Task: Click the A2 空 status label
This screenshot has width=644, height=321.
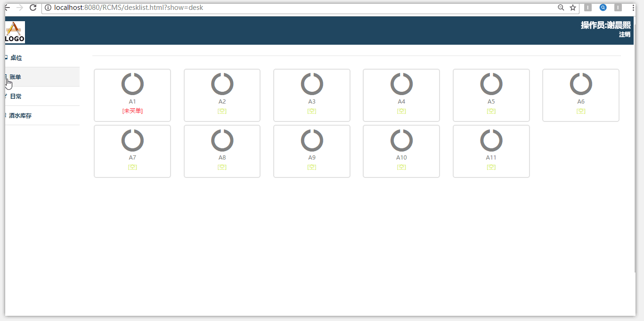Action: pos(222,111)
